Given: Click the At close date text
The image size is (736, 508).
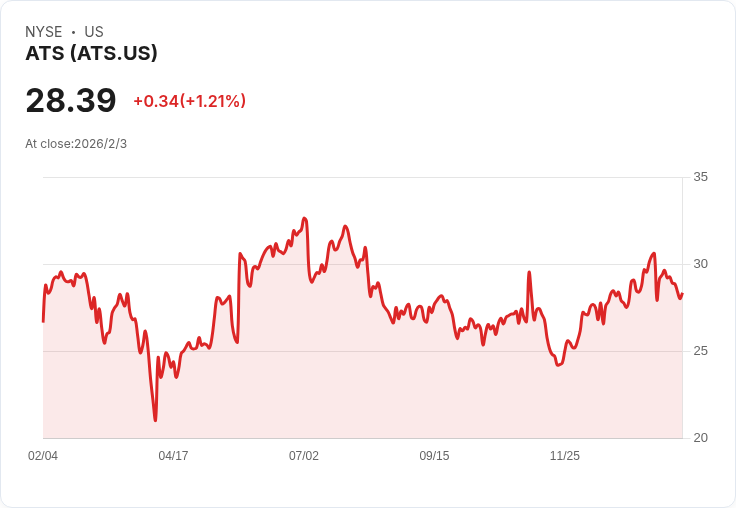Looking at the screenshot, I should (76, 144).
